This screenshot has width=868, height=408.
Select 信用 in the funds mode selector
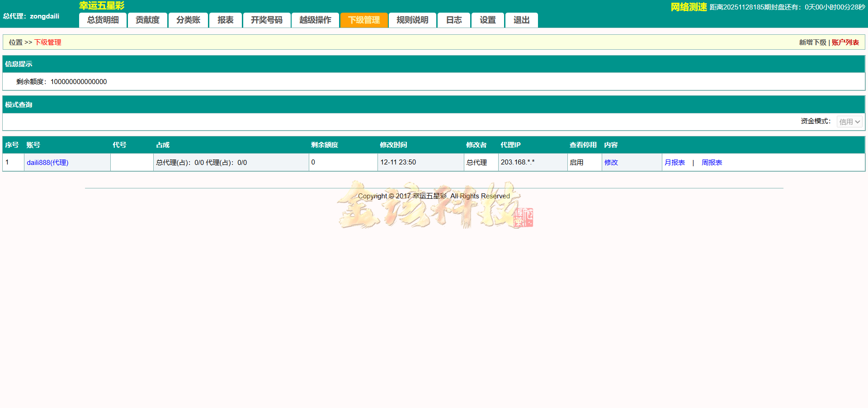tap(849, 122)
